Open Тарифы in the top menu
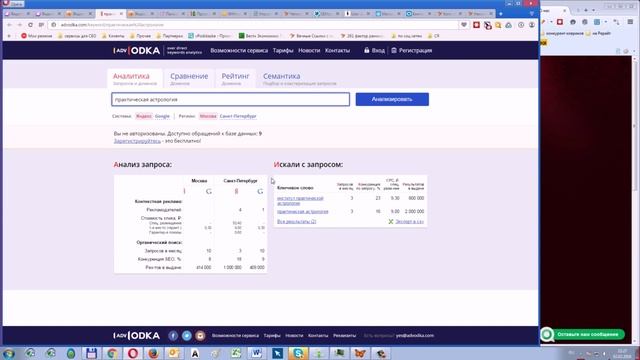 283,50
